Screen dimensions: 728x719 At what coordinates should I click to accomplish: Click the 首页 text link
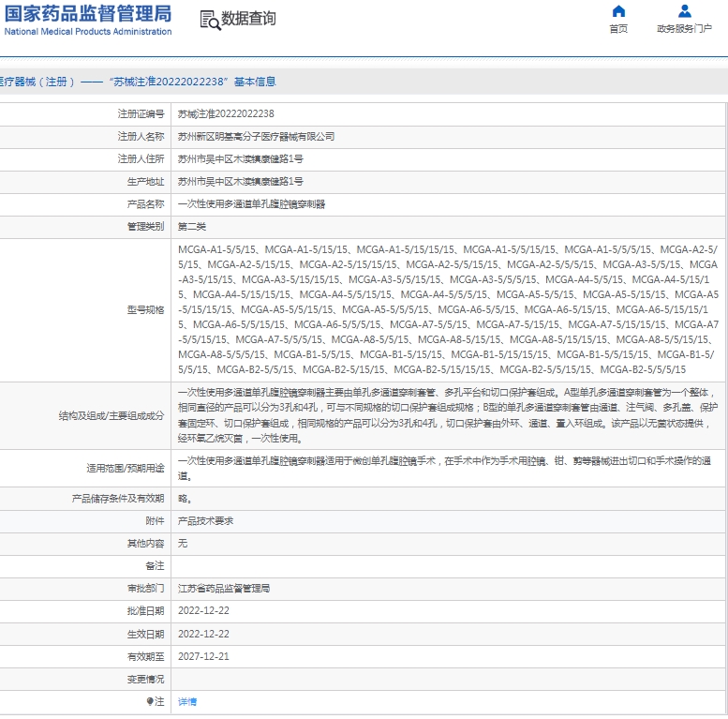tap(618, 29)
